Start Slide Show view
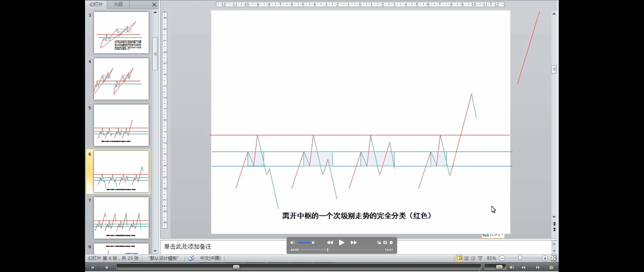 coord(480,258)
